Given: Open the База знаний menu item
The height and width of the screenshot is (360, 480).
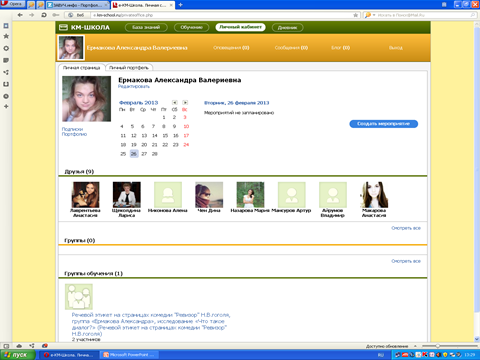Looking at the screenshot, I should click(146, 27).
